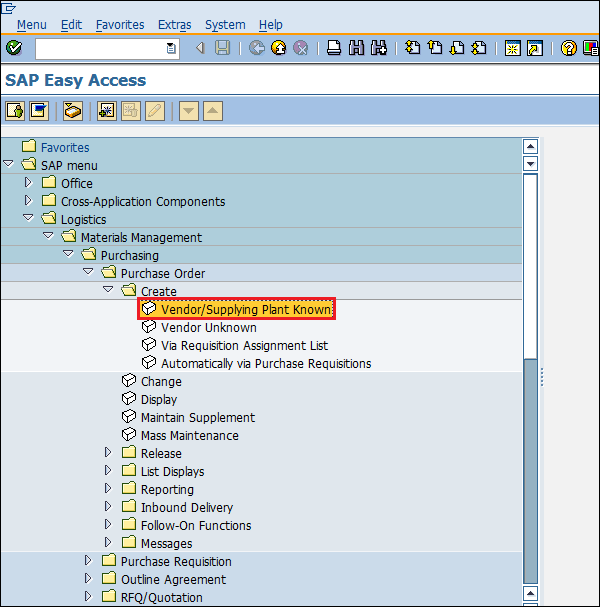Click the User Menu icon
Screen dimensions: 600x607
15,111
